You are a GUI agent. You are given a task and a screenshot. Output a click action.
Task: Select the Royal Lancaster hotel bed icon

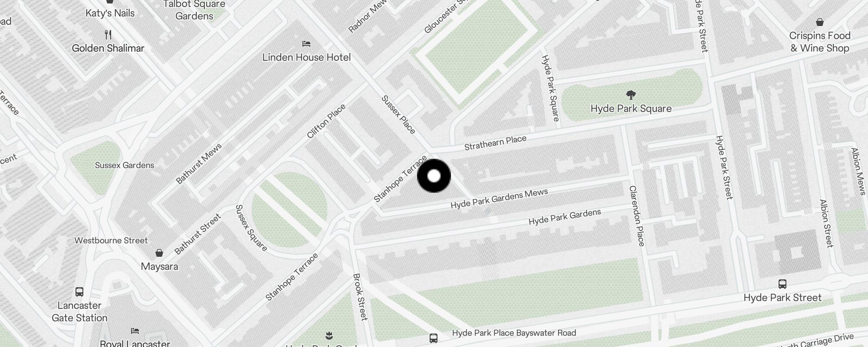pos(135,331)
